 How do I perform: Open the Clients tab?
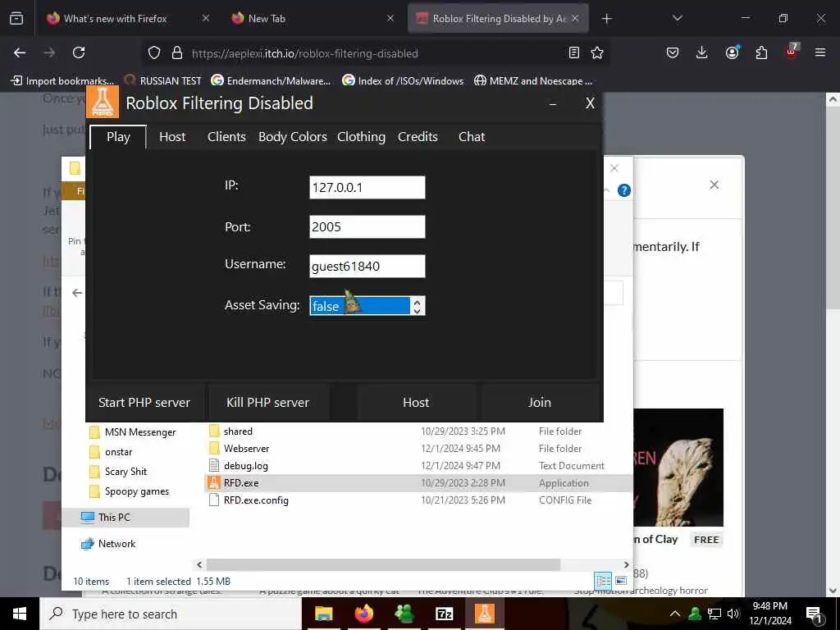(226, 137)
